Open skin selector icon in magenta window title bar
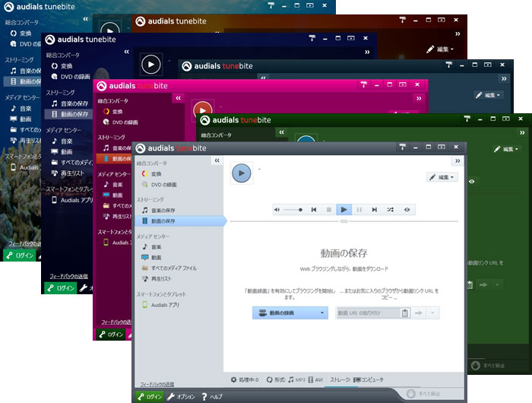 364,84
